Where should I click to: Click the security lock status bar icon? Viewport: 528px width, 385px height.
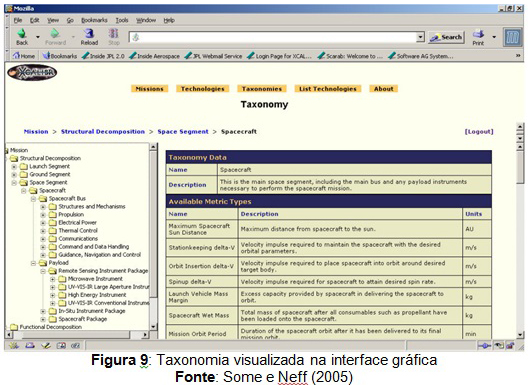pyautogui.click(x=511, y=346)
